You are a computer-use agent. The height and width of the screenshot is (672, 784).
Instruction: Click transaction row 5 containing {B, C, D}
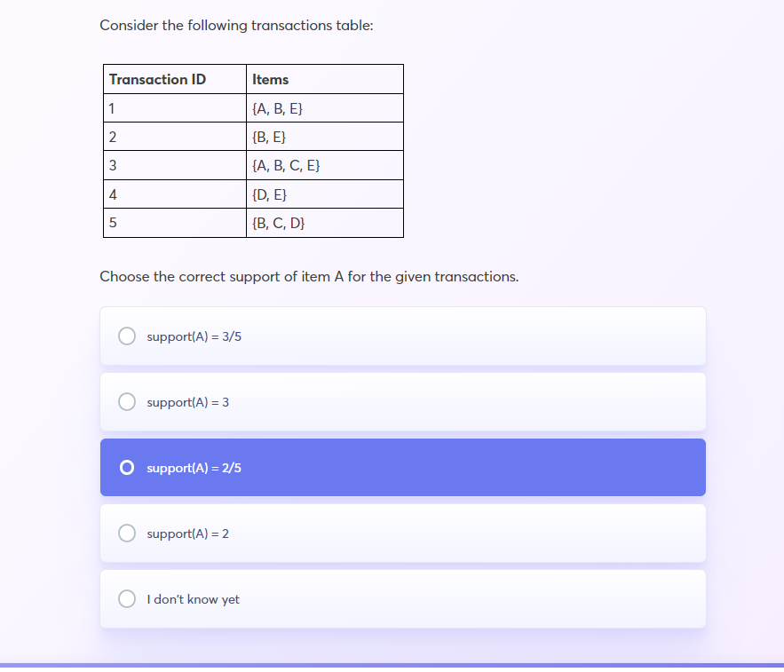(x=277, y=223)
